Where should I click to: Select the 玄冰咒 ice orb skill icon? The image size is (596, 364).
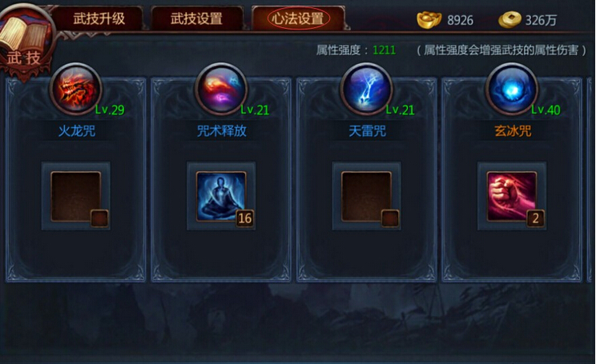tap(512, 89)
